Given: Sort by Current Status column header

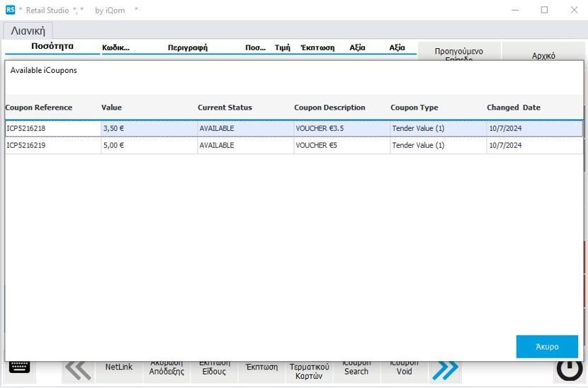Looking at the screenshot, I should (225, 108).
